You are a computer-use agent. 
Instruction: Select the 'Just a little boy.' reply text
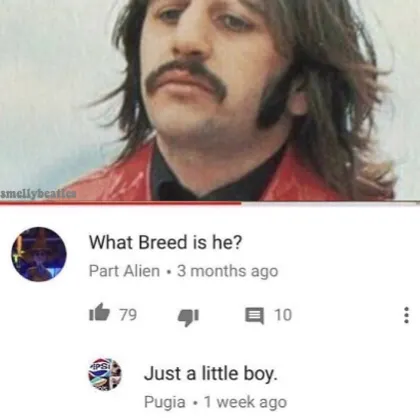click(211, 373)
